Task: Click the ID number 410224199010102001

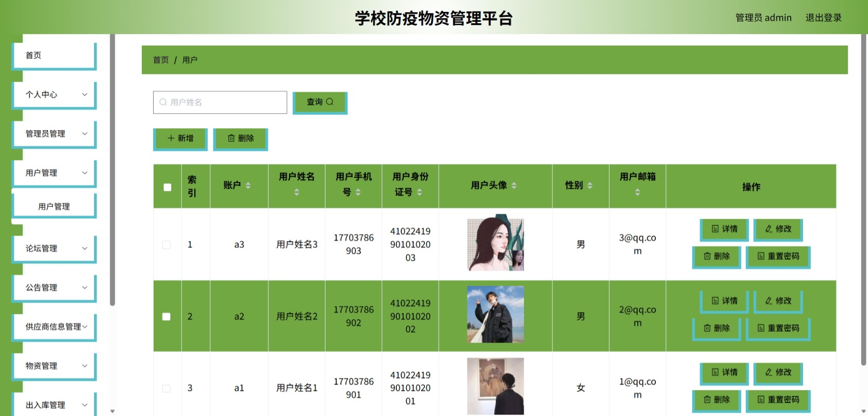Action: click(410, 388)
